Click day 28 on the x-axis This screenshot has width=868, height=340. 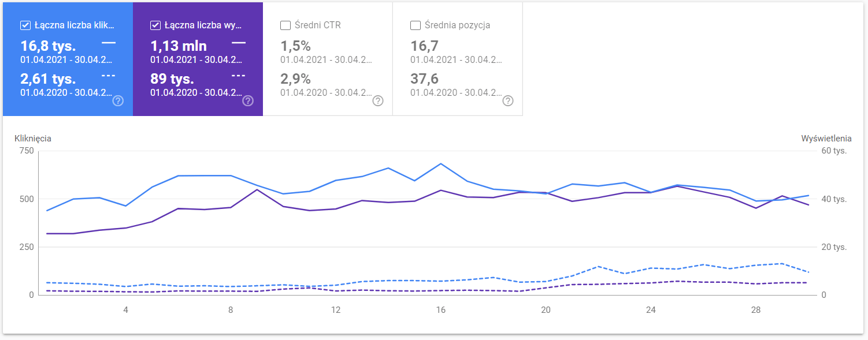(x=756, y=310)
